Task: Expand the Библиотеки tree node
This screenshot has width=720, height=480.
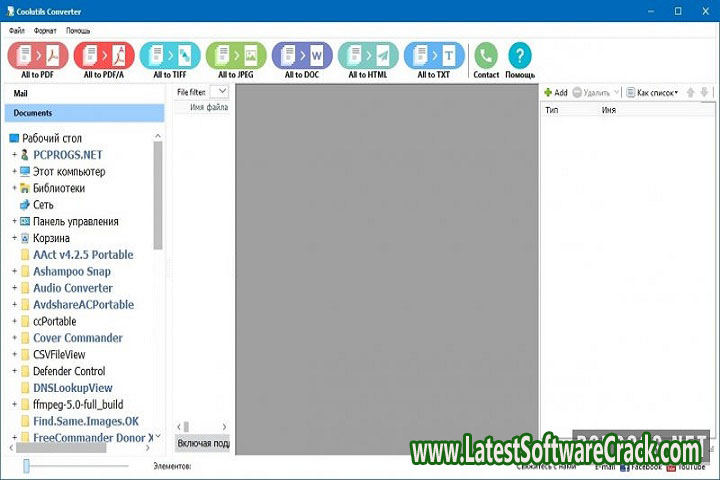Action: pos(14,188)
